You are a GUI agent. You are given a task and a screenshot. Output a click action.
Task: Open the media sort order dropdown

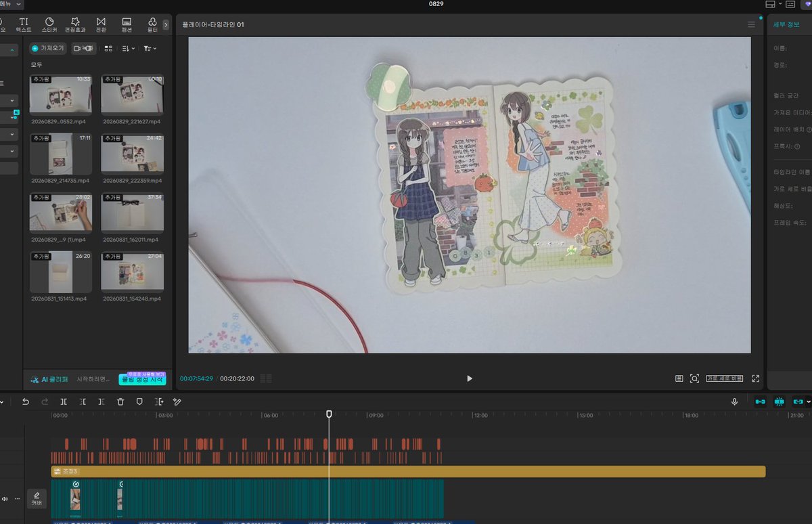[x=128, y=49]
